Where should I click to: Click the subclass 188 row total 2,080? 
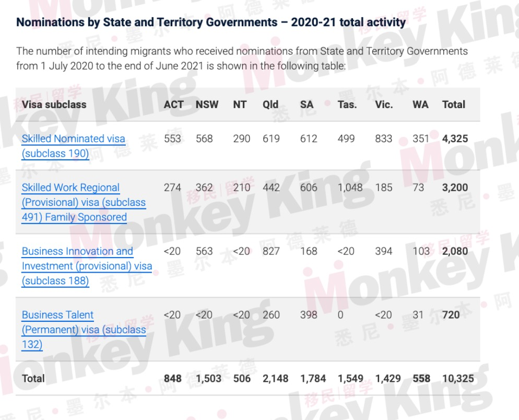[455, 251]
